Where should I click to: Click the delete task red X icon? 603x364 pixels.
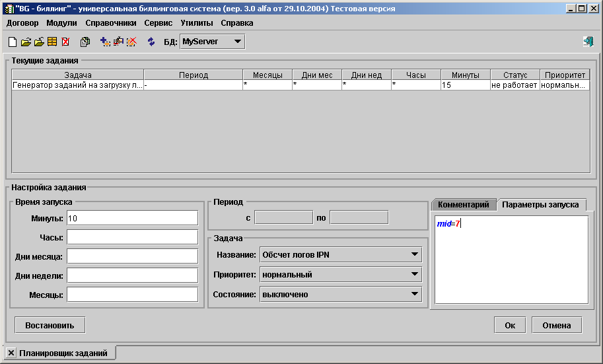click(x=131, y=42)
